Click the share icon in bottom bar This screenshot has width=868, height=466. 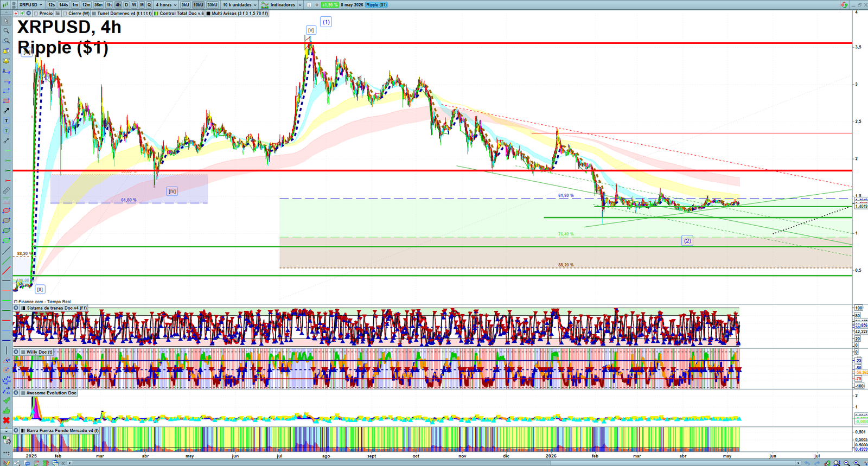click(x=17, y=463)
